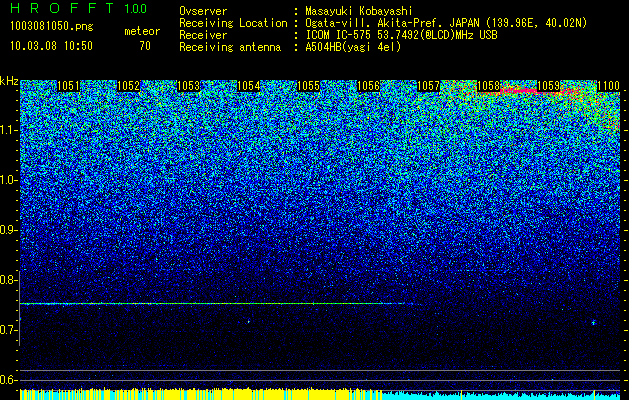Click the 1.1 frequency axis label
The image size is (629, 400).
[x=9, y=130]
